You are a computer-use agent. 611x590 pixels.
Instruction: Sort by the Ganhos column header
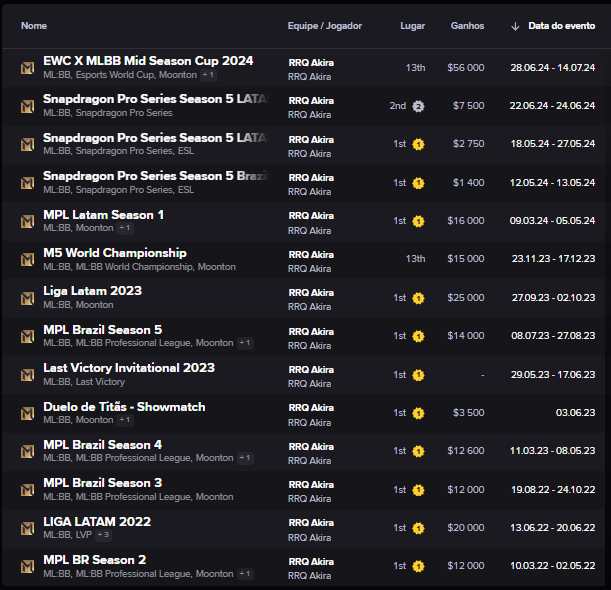point(467,26)
